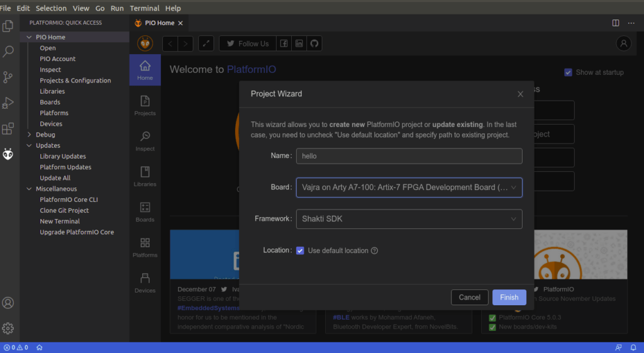644x353 pixels.
Task: Open the Help menu
Action: tap(173, 8)
